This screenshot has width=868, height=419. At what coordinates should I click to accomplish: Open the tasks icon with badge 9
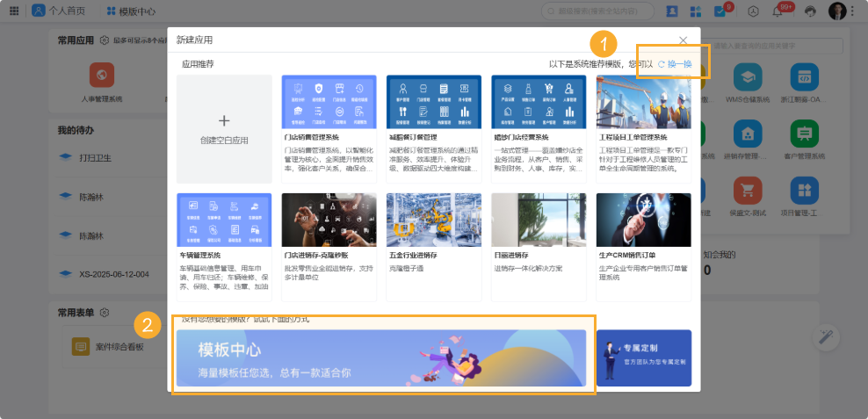720,11
